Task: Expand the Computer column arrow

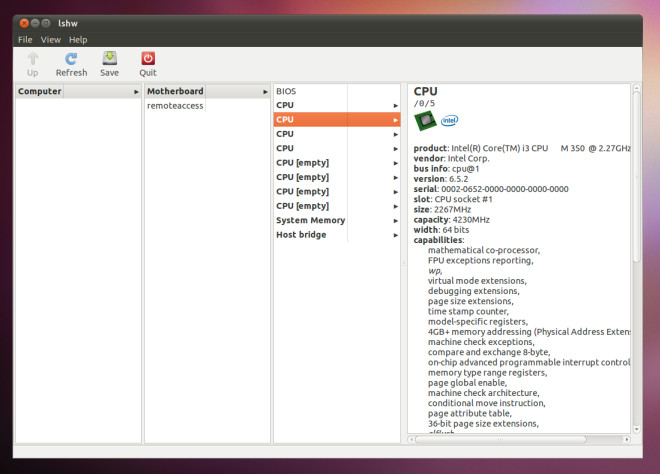Action: pos(136,92)
